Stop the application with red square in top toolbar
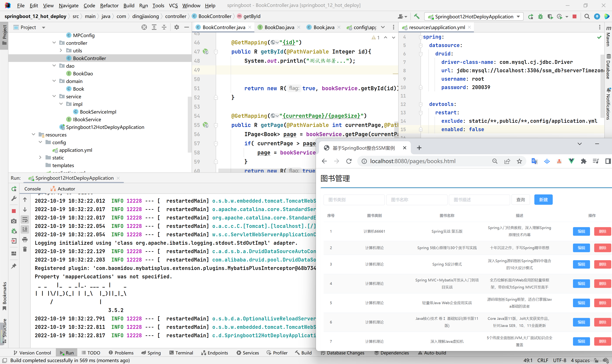Viewport: 612px width, 364px height. (575, 16)
